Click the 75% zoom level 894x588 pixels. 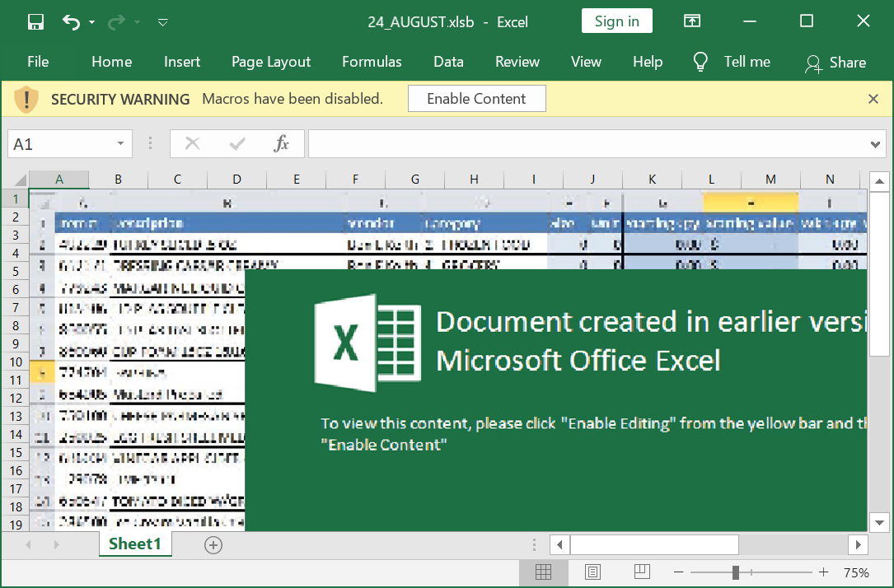[856, 572]
